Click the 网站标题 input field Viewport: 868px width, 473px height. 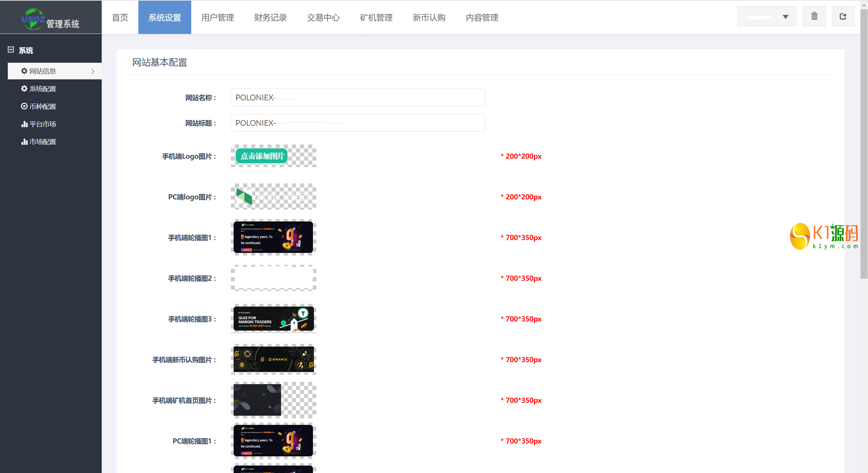357,123
